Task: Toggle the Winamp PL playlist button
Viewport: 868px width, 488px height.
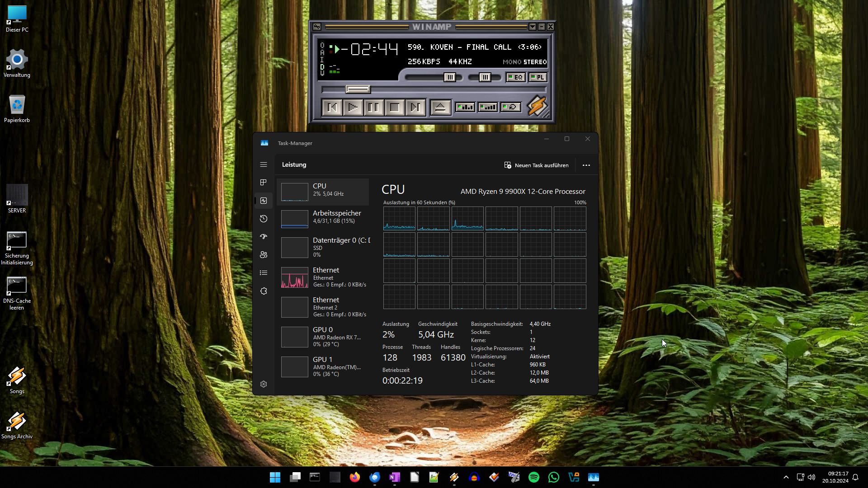Action: coord(538,77)
